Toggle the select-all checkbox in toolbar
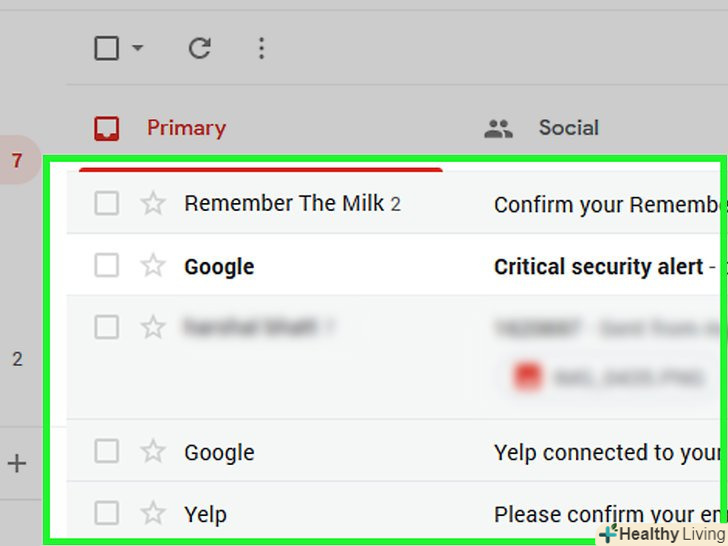The width and height of the screenshot is (728, 546). [107, 48]
